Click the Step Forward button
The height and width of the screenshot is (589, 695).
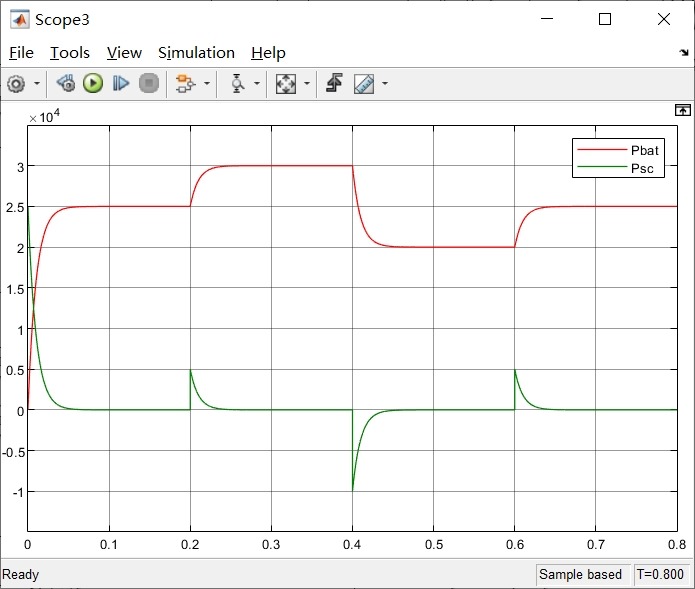pyautogui.click(x=121, y=83)
